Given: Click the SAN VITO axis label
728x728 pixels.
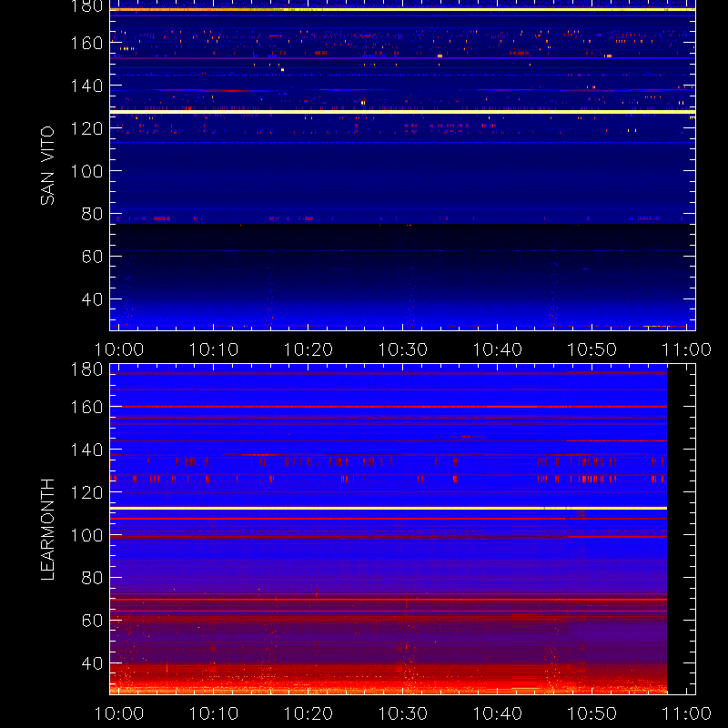Looking at the screenshot, I should (47, 166).
